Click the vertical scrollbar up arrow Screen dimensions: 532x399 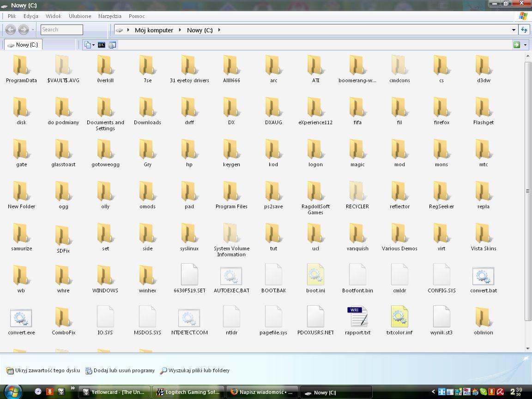click(x=528, y=55)
